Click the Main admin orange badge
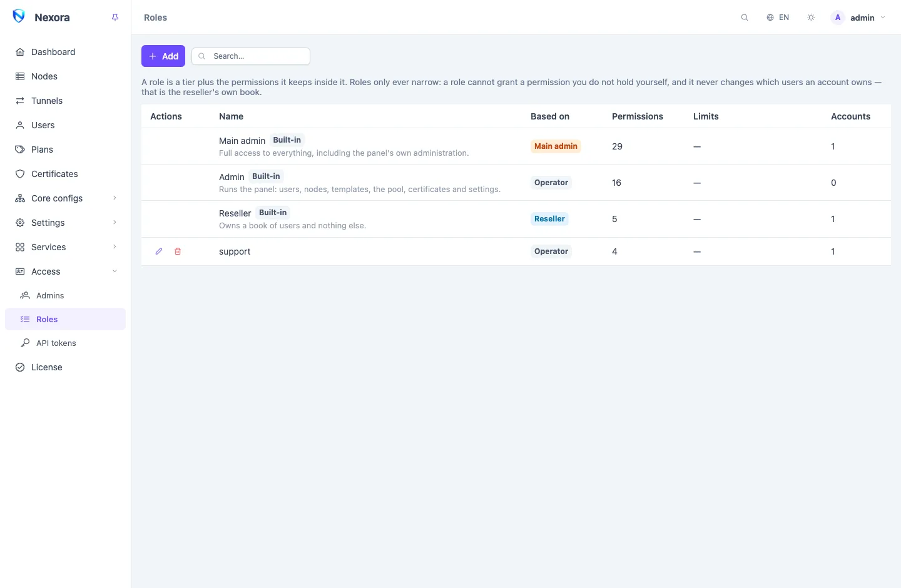The width and height of the screenshot is (901, 588). 556,146
